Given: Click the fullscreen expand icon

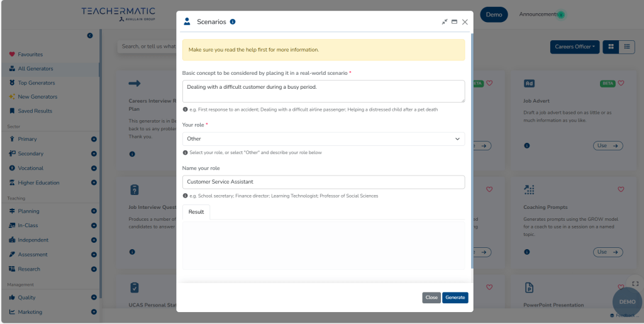Looking at the screenshot, I should [635, 284].
